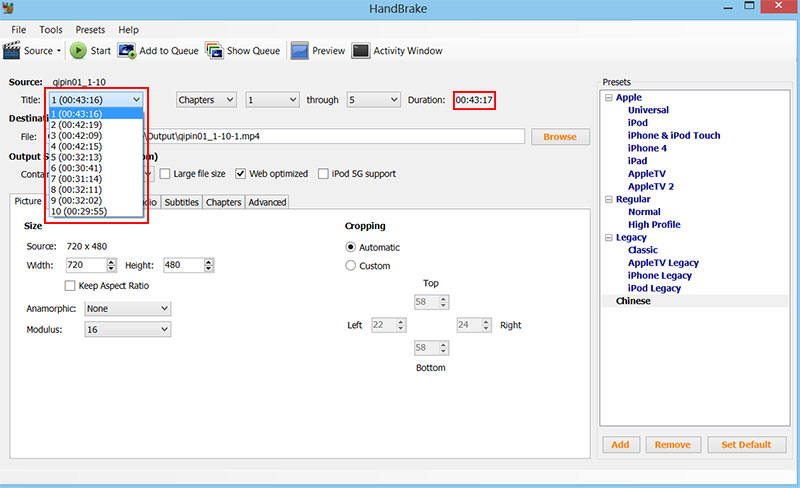800x488 pixels.
Task: Enable the Keep Aspect Ratio checkbox
Action: tap(70, 286)
